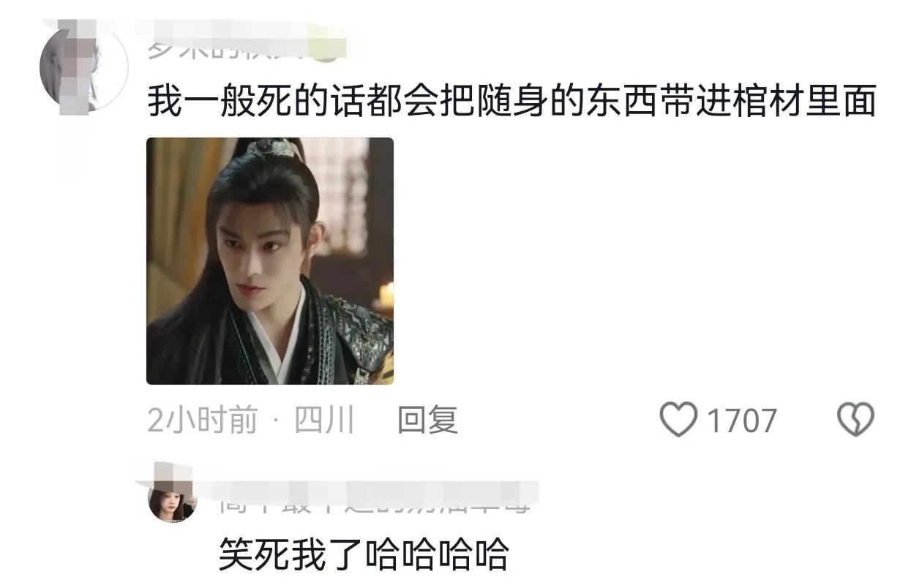
Task: Select the comment text about 棺材里面
Action: click(x=511, y=102)
